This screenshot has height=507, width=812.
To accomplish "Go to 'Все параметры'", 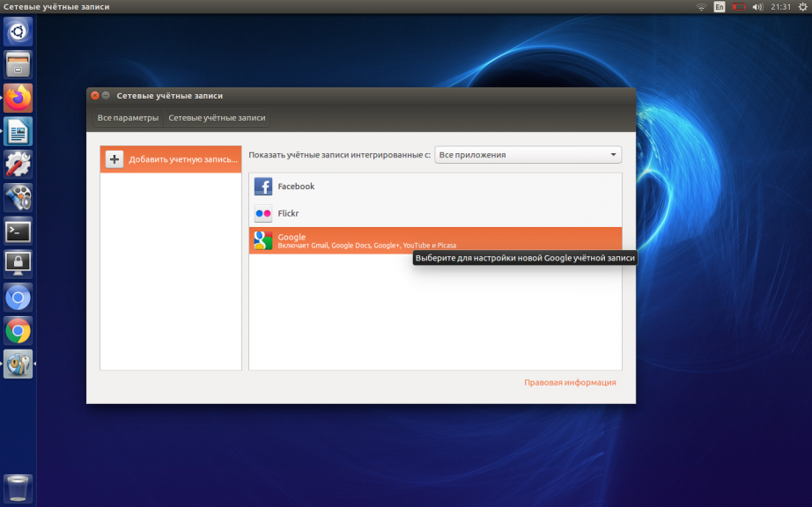I will 128,118.
